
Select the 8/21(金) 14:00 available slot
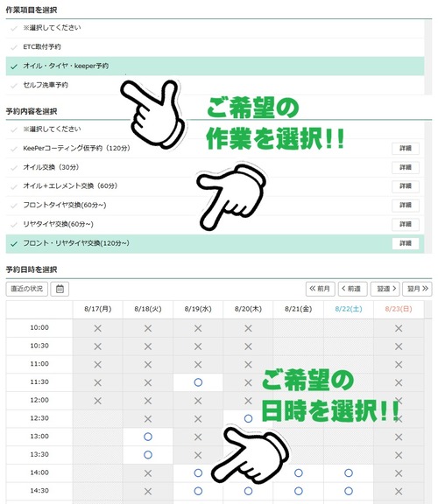[x=299, y=472]
